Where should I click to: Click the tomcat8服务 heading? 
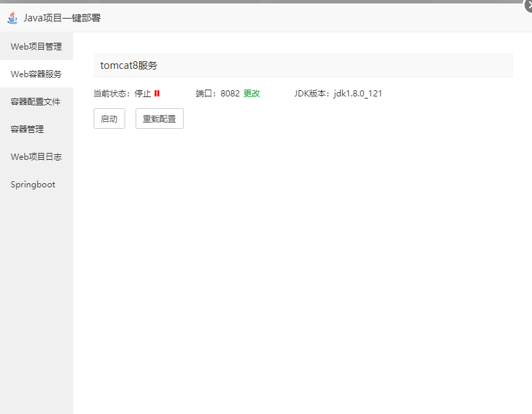click(x=129, y=65)
